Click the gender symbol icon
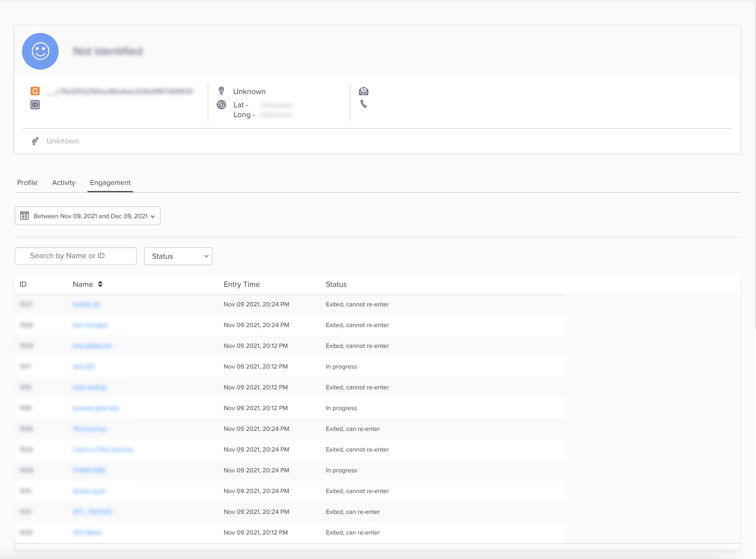 click(x=35, y=141)
